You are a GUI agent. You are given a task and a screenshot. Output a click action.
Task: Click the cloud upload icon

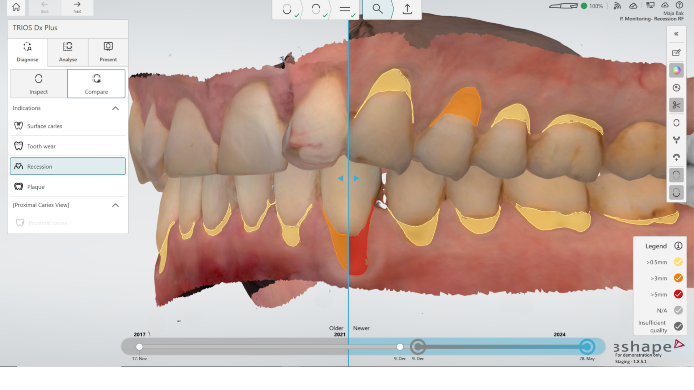665,5
